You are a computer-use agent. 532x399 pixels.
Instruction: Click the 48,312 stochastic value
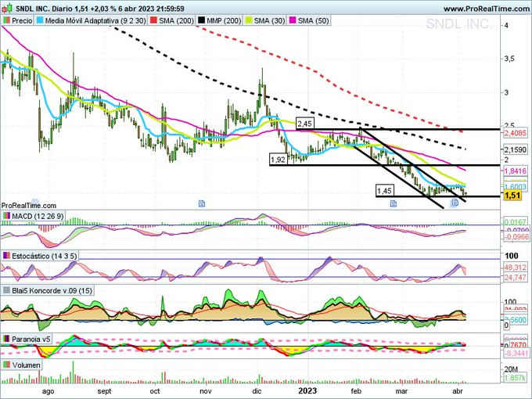515,268
